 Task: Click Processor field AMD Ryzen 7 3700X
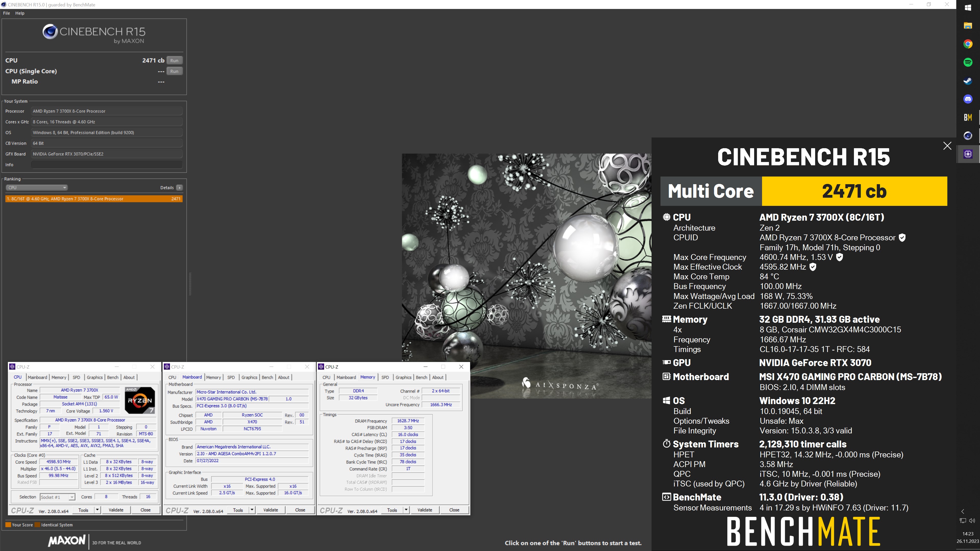click(x=106, y=111)
